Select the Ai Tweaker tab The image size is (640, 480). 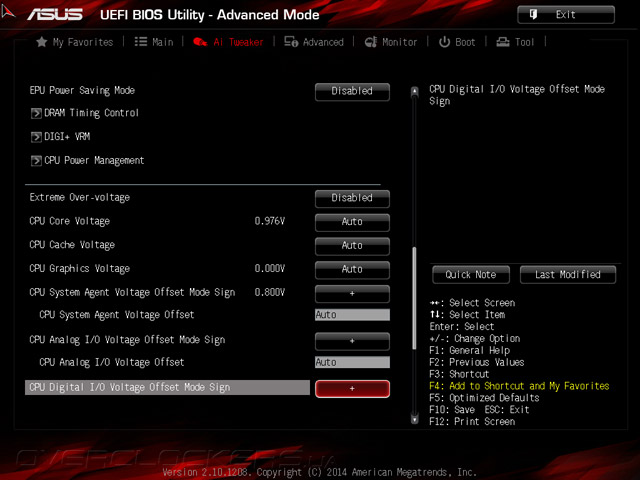[228, 42]
